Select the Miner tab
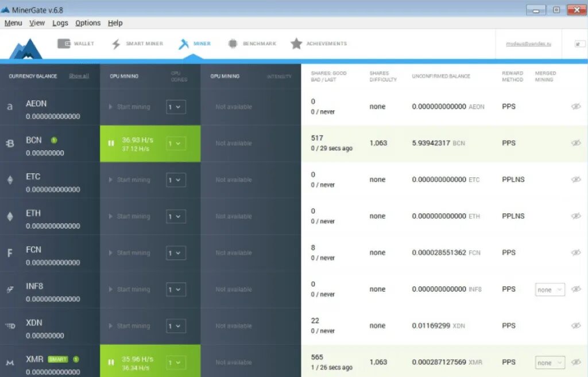 195,44
